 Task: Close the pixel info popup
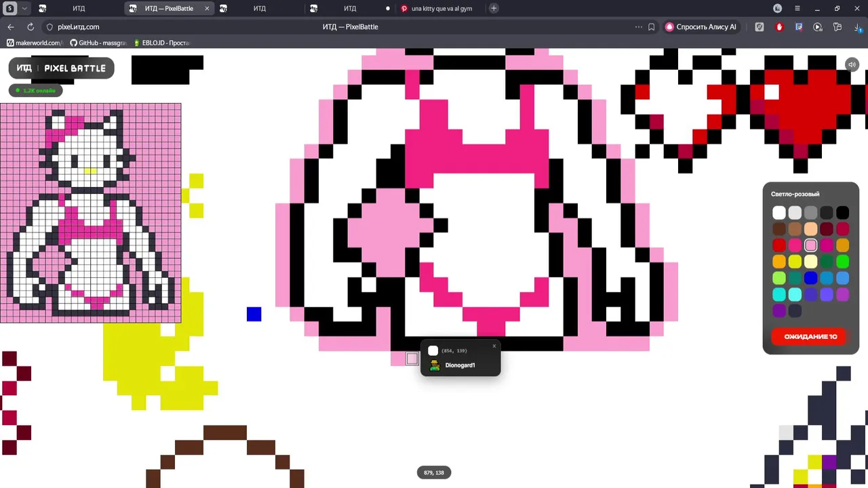(494, 346)
